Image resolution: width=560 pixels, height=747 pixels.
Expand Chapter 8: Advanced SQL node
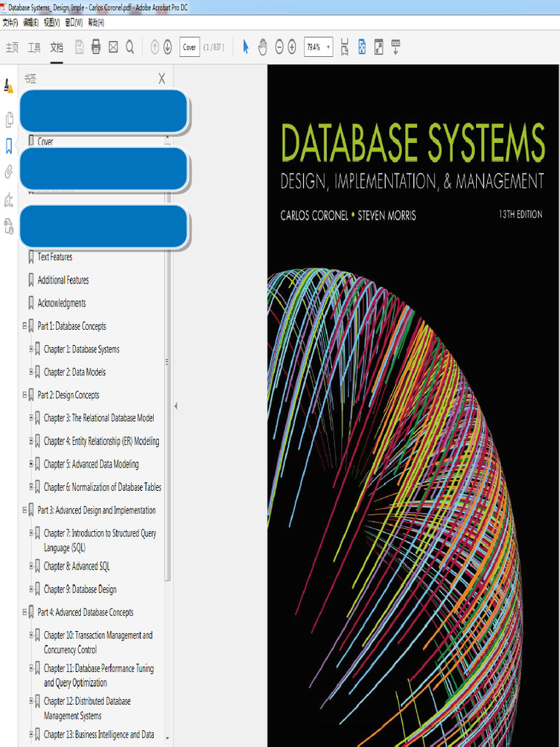31,566
